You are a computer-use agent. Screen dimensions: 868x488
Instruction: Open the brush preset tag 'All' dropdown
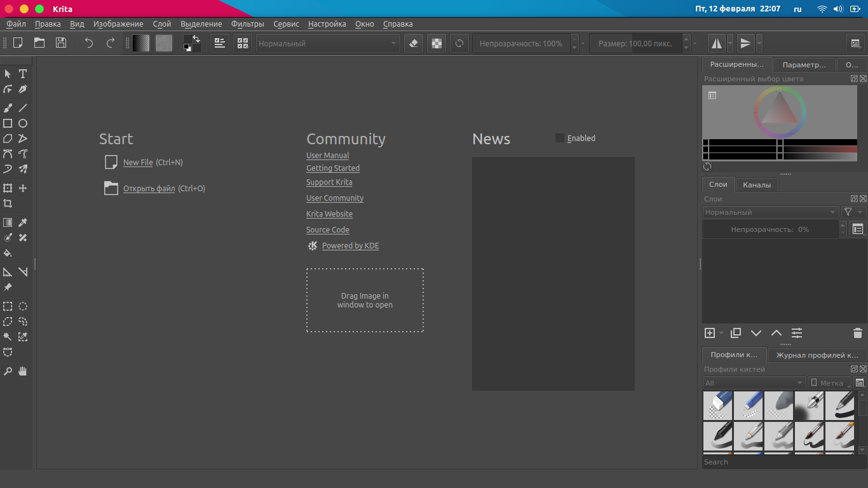tap(754, 383)
